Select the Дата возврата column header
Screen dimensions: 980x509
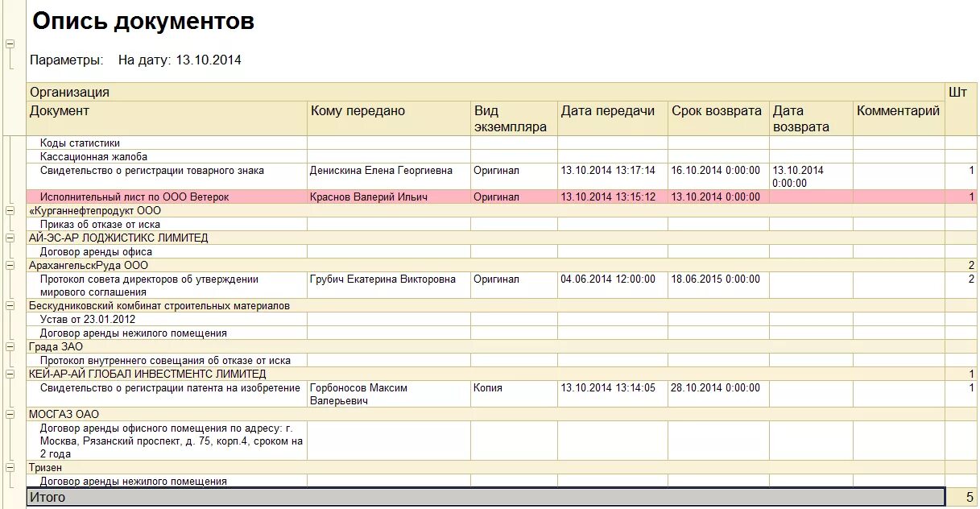[812, 118]
